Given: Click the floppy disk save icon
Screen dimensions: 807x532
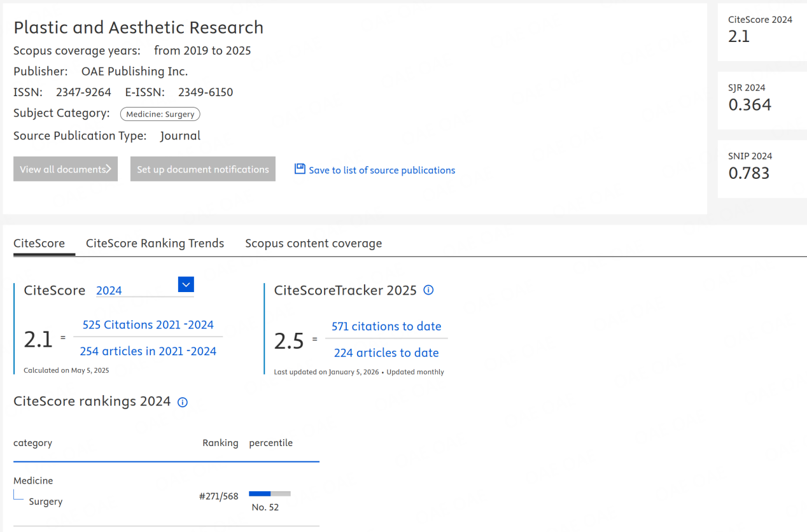Looking at the screenshot, I should point(299,169).
